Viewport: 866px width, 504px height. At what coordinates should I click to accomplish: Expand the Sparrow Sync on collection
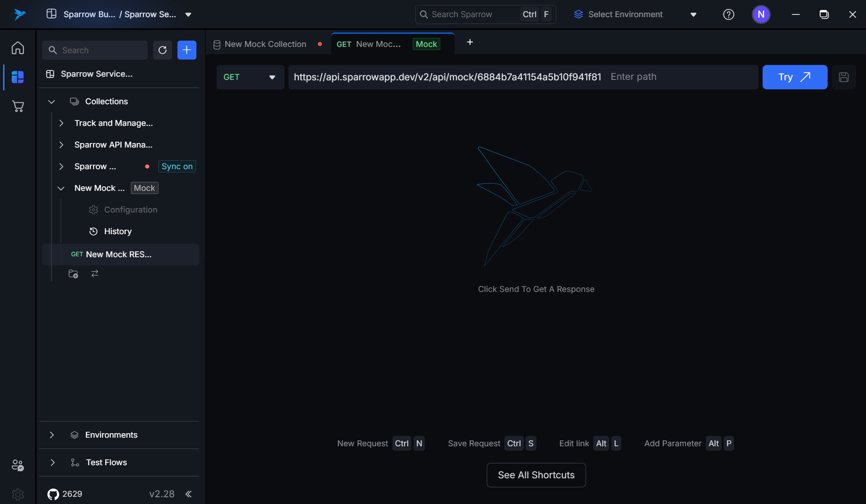61,166
